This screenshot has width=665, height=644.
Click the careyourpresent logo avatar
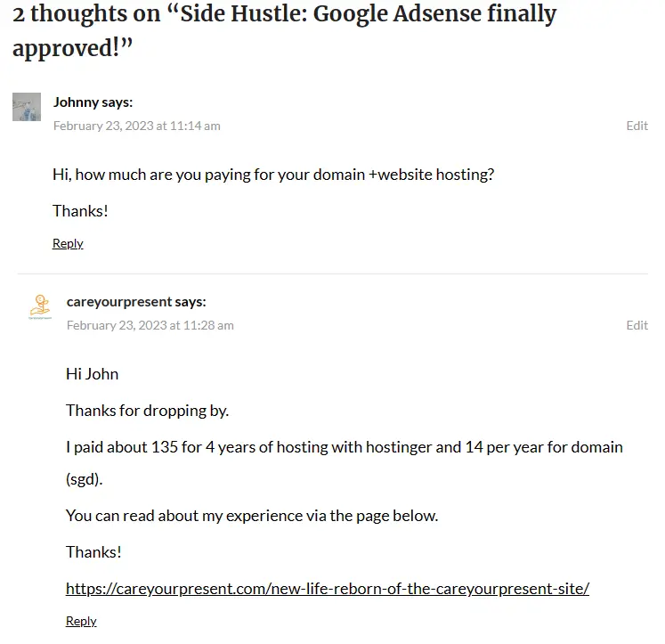(40, 306)
